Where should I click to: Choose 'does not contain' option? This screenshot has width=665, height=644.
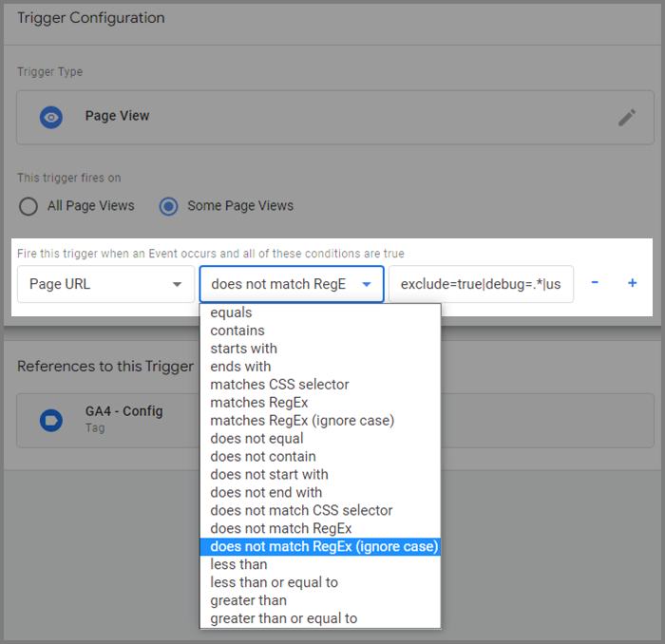(320, 457)
